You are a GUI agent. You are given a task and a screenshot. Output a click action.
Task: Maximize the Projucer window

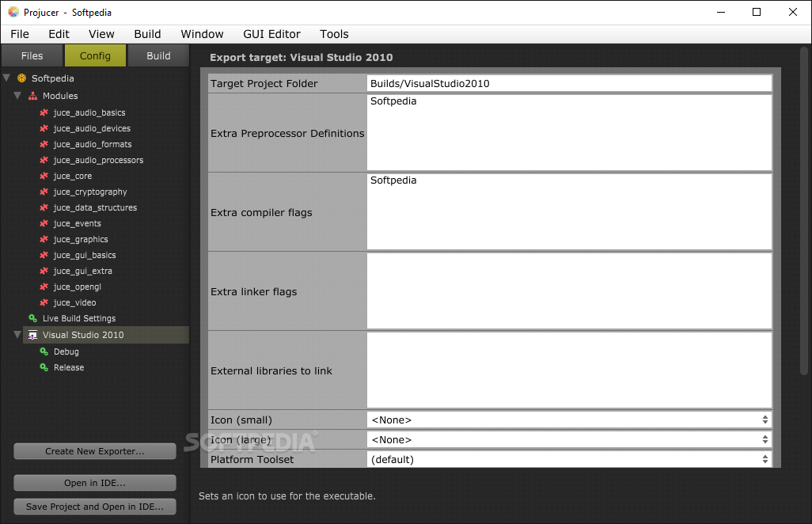click(757, 12)
